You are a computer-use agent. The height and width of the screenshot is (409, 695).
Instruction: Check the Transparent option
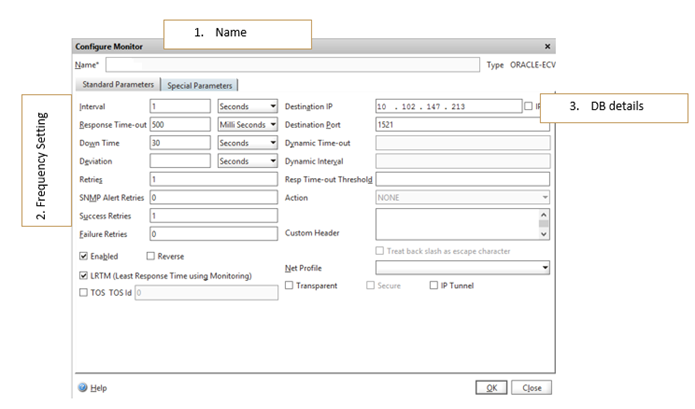click(x=290, y=285)
